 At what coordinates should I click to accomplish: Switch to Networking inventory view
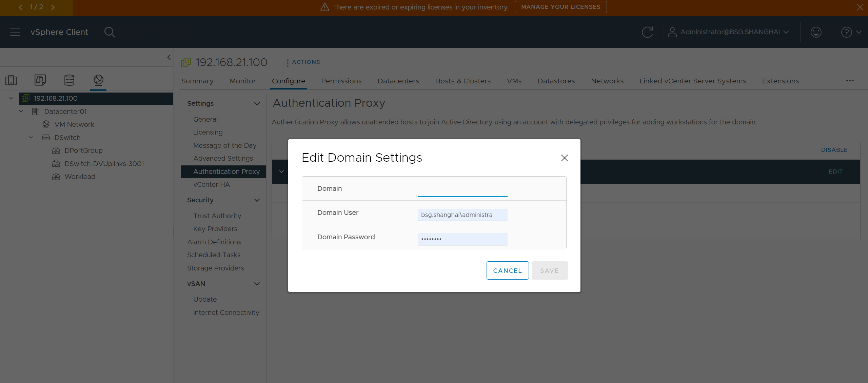coord(98,80)
